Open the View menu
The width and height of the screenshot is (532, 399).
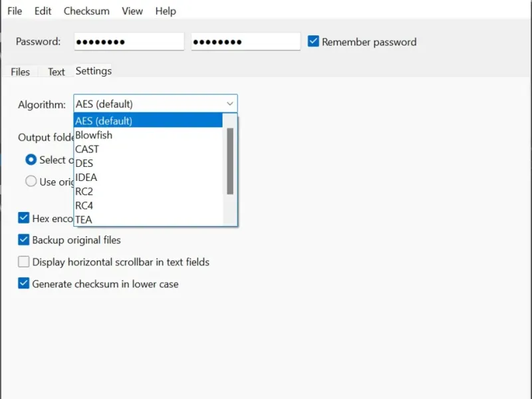(x=132, y=11)
